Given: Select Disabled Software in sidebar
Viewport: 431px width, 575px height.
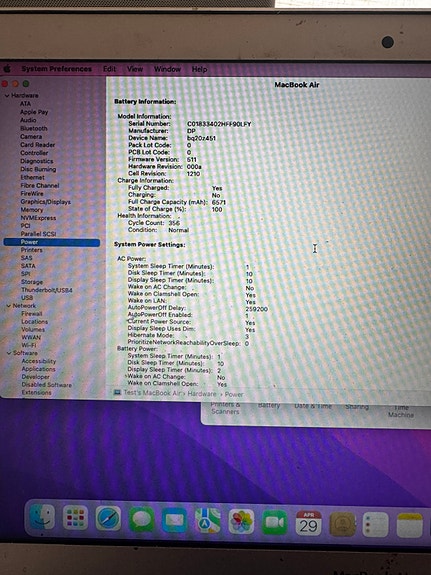Looking at the screenshot, I should click(47, 385).
